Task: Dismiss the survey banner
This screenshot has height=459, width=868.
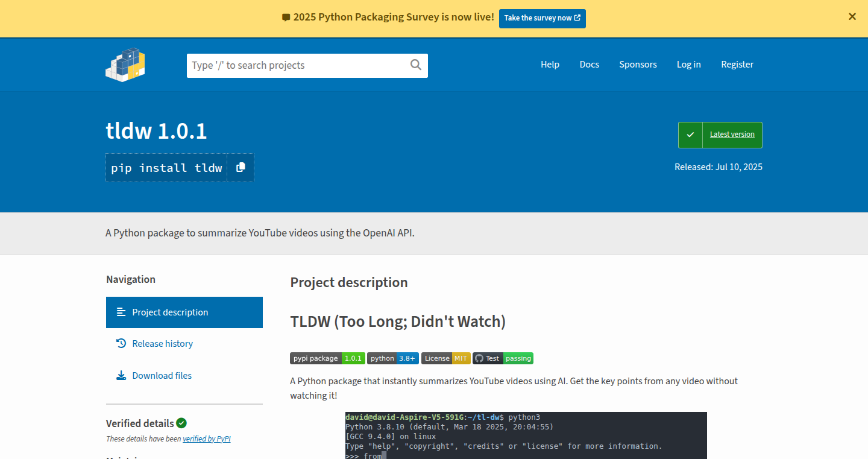Action: 852,17
